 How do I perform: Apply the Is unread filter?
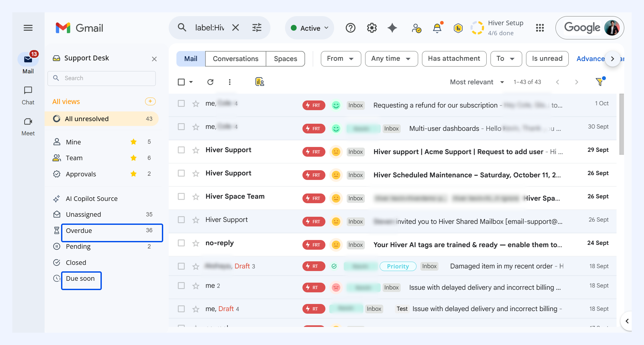(x=547, y=59)
